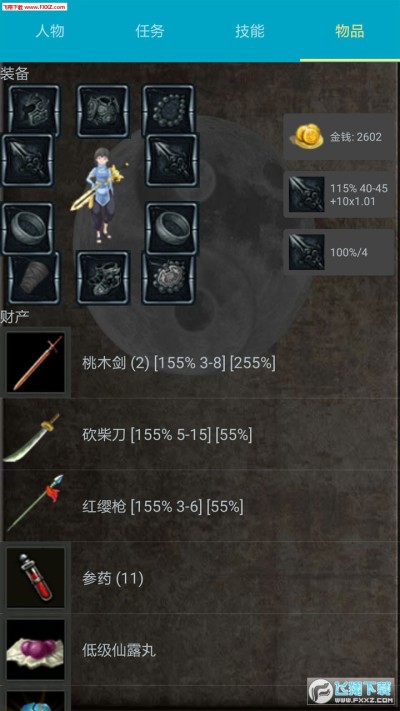Select the 桃木剑 inventory item
Image resolution: width=400 pixels, height=711 pixels.
coord(200,363)
